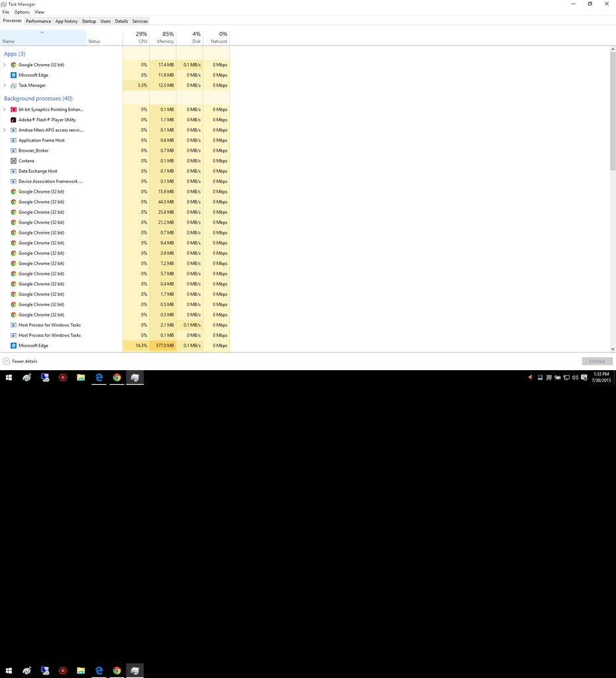Sort processes by the Memory column
The width and height of the screenshot is (616, 678).
(163, 37)
